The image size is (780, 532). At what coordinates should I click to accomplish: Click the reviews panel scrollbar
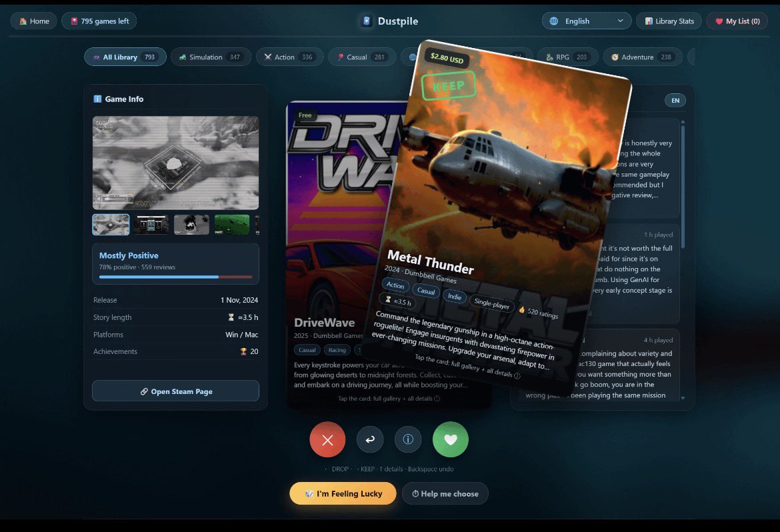pyautogui.click(x=683, y=187)
